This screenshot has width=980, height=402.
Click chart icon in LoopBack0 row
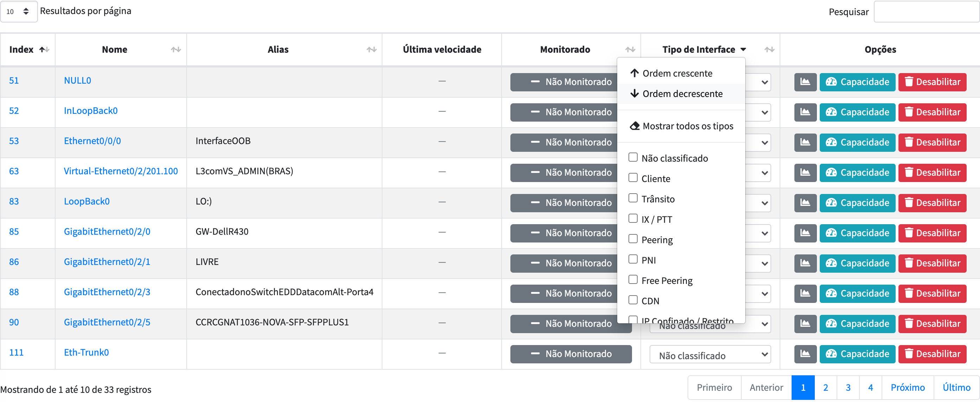805,203
